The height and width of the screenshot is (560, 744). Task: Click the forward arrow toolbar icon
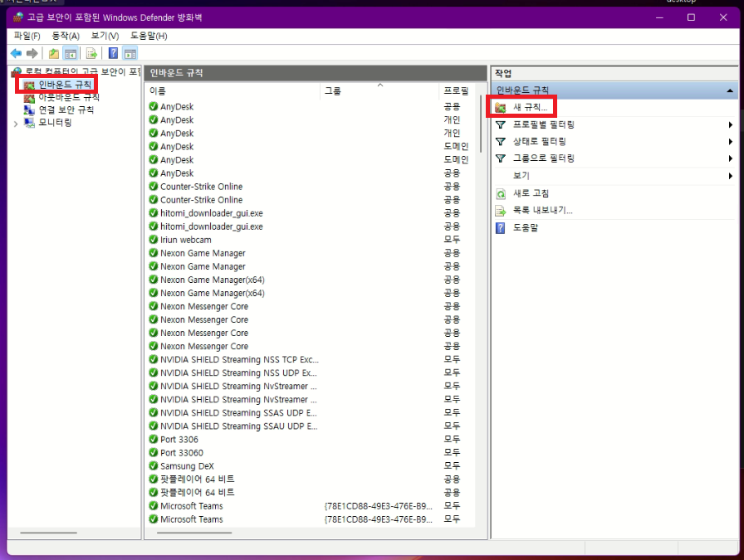(x=32, y=54)
